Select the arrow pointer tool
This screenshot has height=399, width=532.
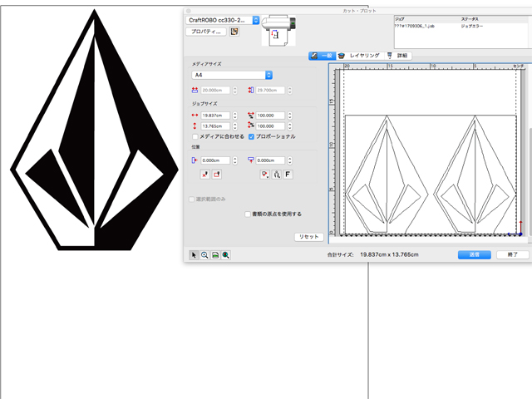pos(194,255)
